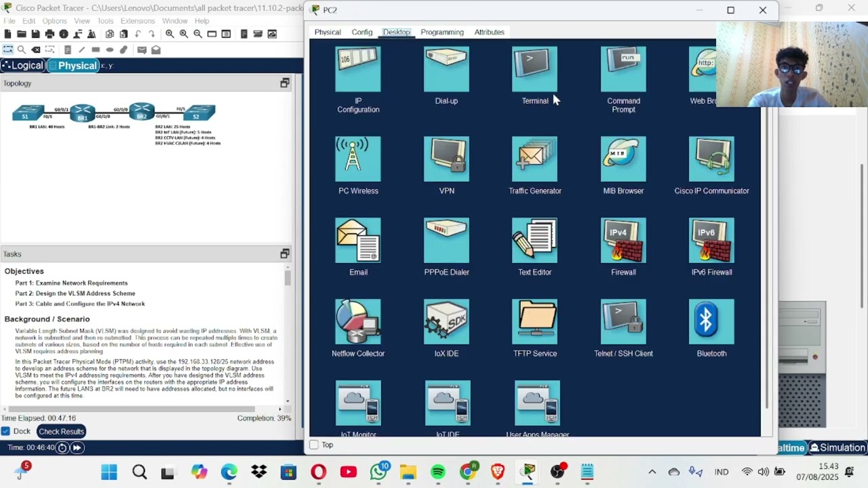Open the IPv4 Firewall app
868x488 pixels.
coord(623,241)
